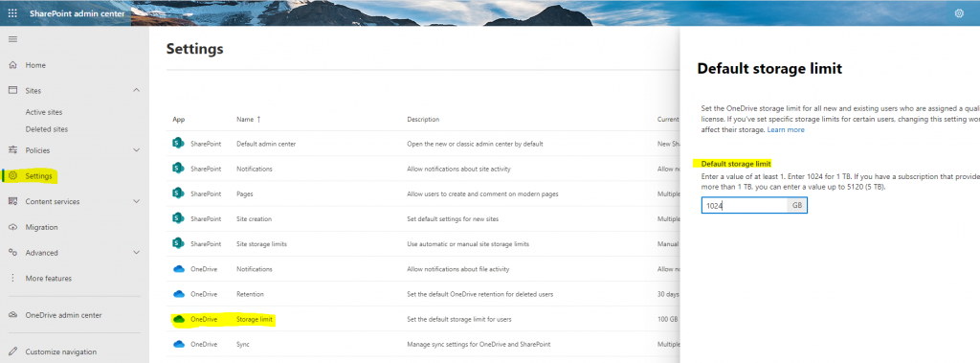Open the Sync setting
980x363 pixels.
coord(243,344)
